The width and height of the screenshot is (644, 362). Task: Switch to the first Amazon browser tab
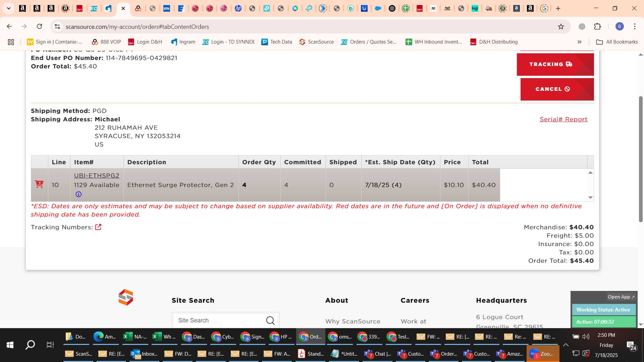22,8
